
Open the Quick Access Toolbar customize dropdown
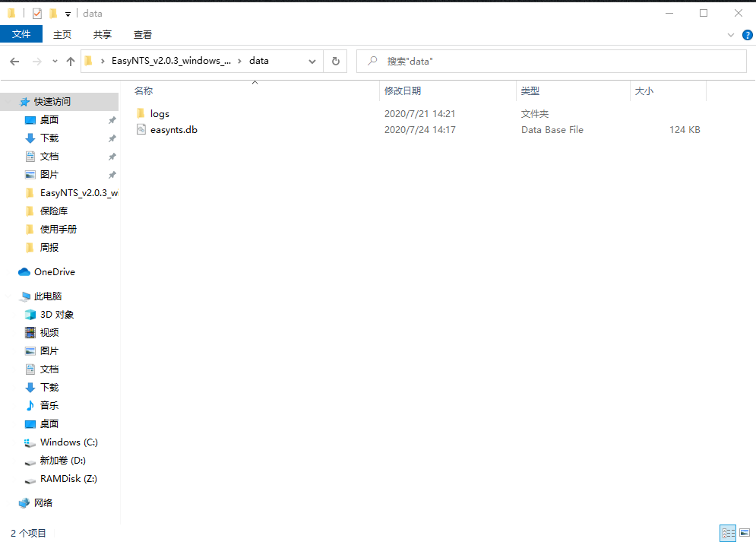(68, 14)
